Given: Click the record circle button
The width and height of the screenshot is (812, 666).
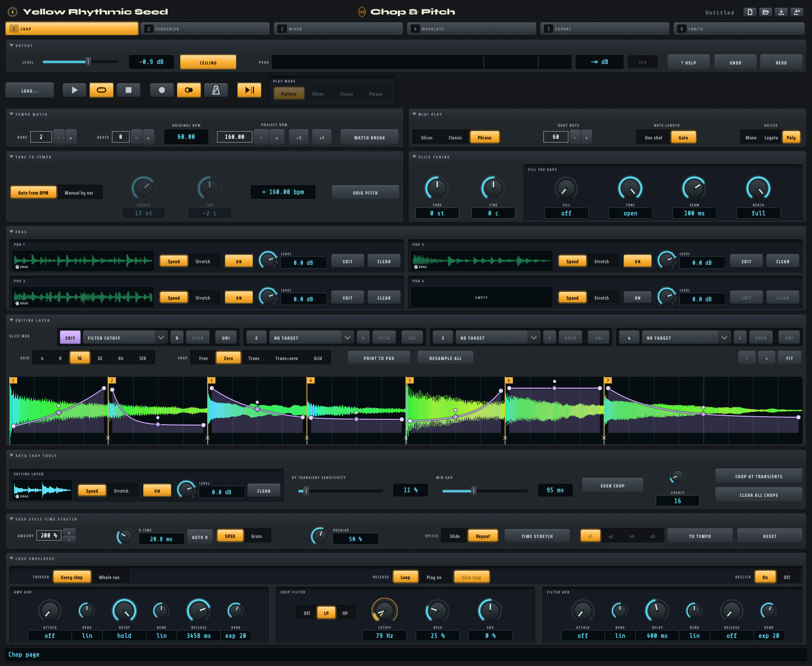Looking at the screenshot, I should click(162, 90).
